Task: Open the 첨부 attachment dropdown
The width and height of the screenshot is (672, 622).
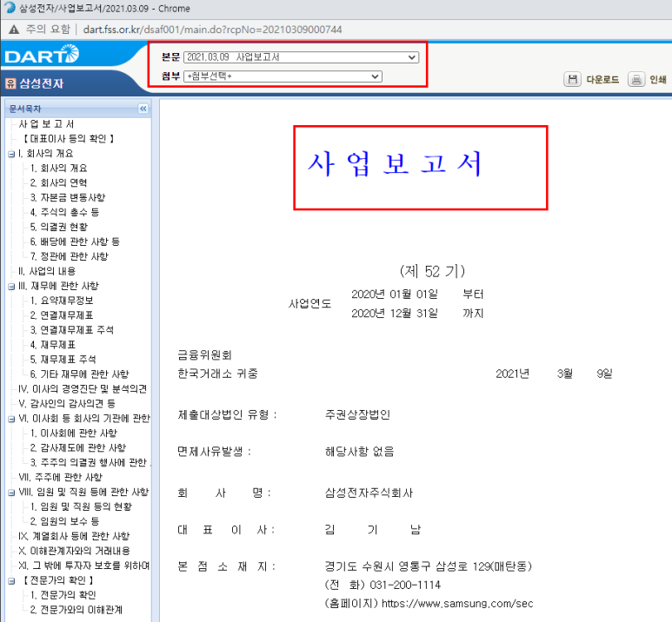Action: (283, 76)
